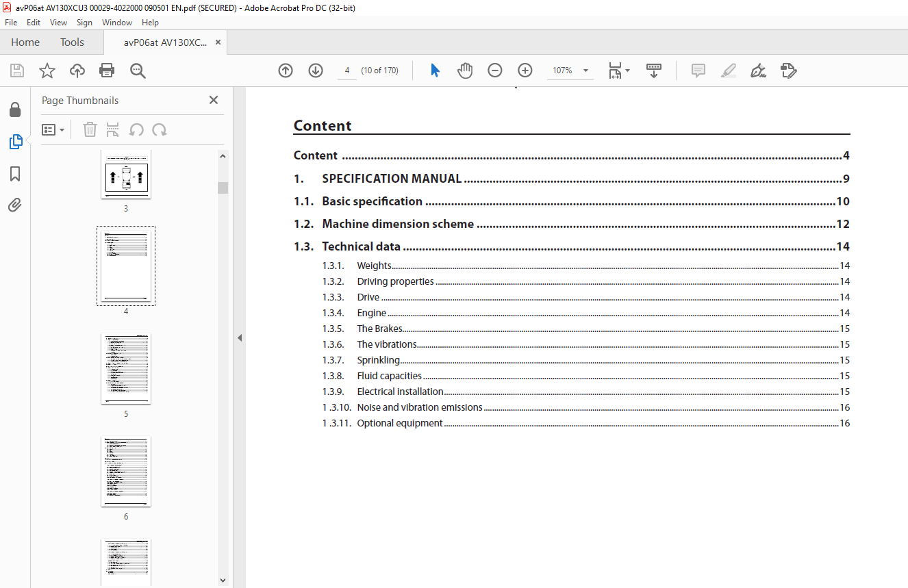The width and height of the screenshot is (908, 588).
Task: Select the Highlight text tool
Action: [729, 71]
